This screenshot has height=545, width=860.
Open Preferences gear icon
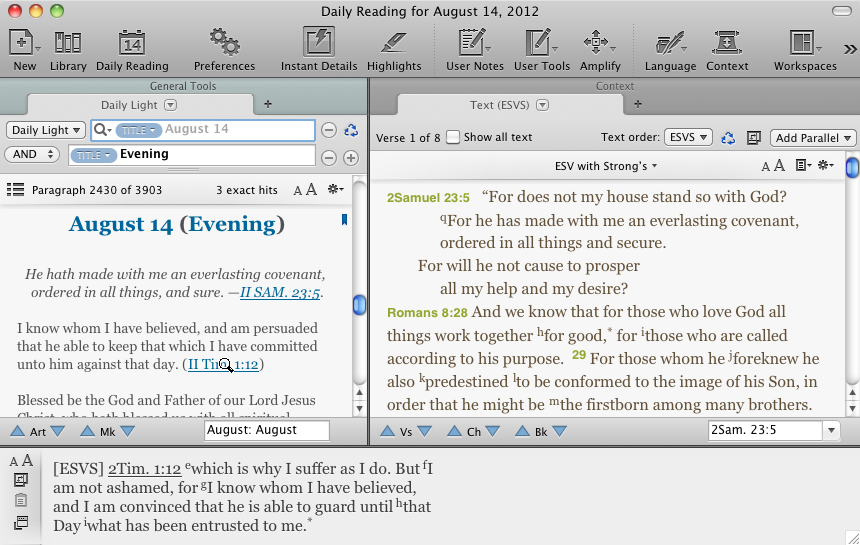(224, 44)
